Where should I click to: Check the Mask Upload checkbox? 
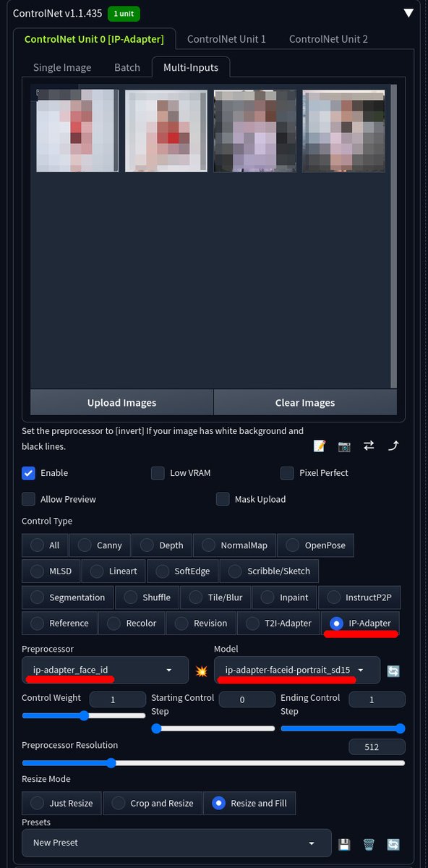[x=223, y=499]
